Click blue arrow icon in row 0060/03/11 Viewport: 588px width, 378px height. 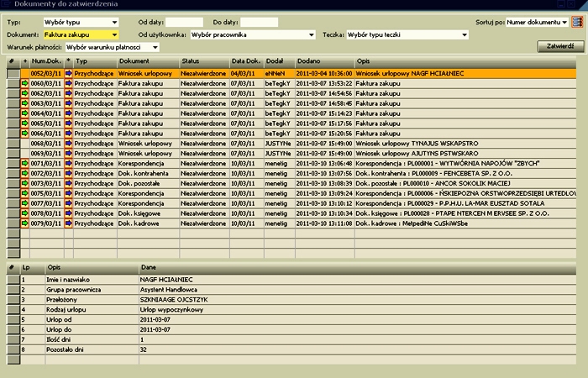click(68, 83)
